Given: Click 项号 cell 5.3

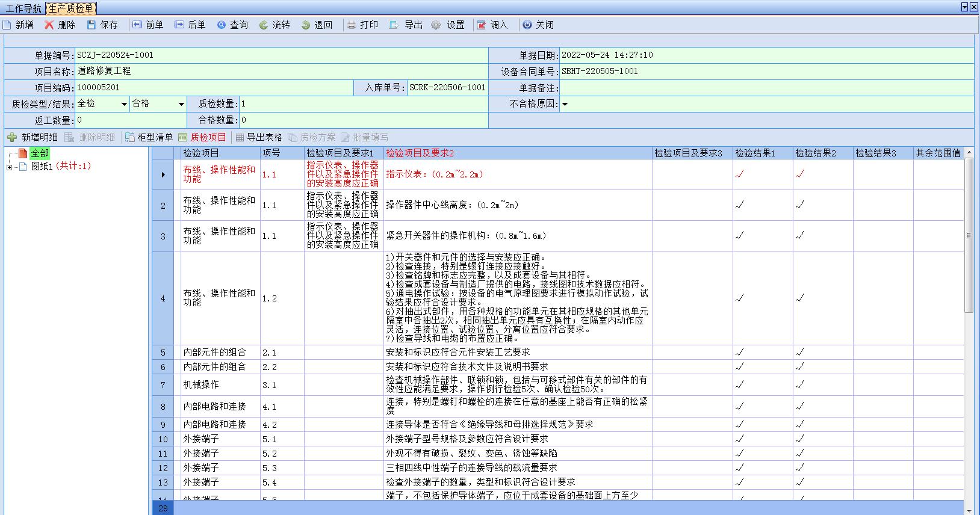Looking at the screenshot, I should pyautogui.click(x=282, y=468).
